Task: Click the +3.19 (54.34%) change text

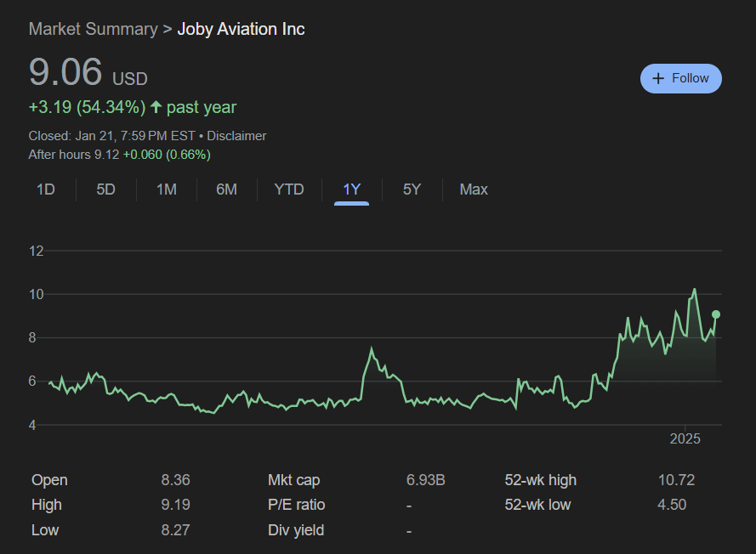Action: click(x=87, y=107)
